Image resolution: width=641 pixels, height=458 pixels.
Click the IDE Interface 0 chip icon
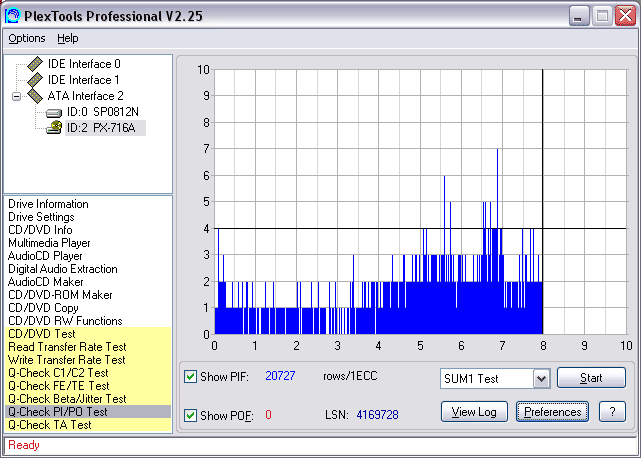35,64
